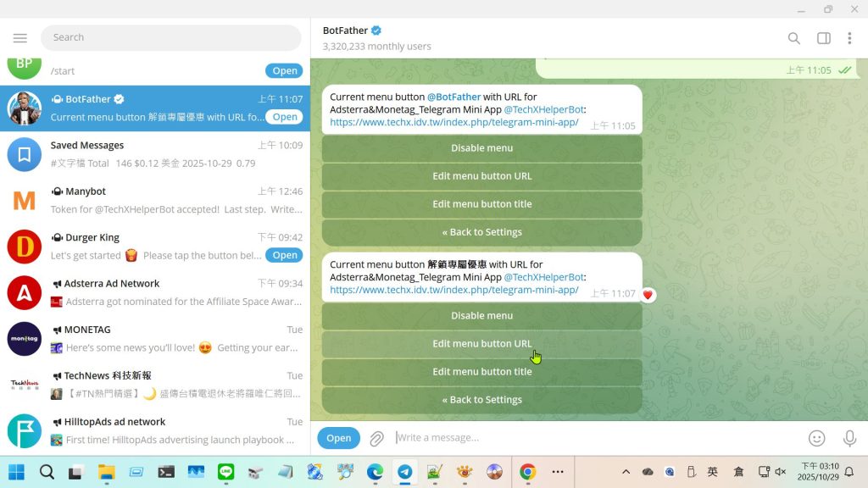Click the @TechXHelperBot mention in first message
The image size is (868, 488).
point(544,109)
